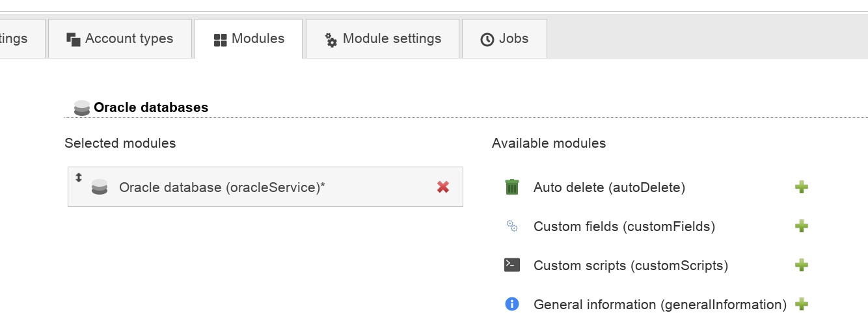Select the Custom scripts (customScripts) text
Screen dimensions: 868x328
click(631, 266)
